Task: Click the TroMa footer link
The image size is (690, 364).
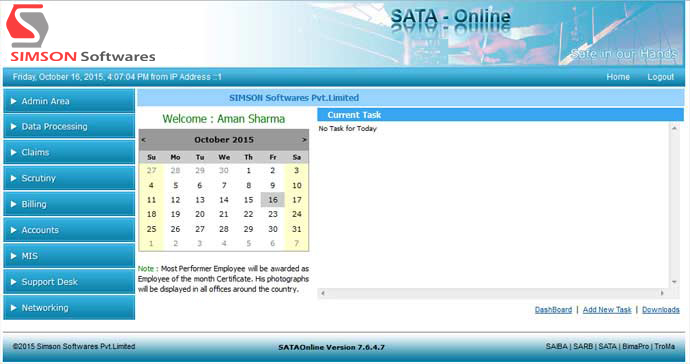Action: 664,346
